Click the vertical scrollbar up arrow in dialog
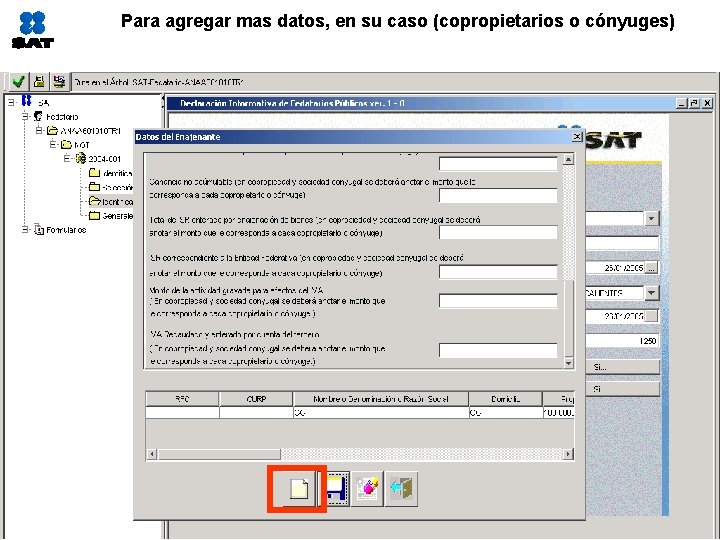 [568, 159]
